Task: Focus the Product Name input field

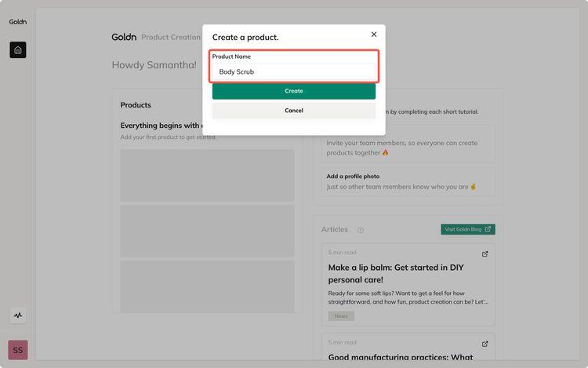Action: click(x=294, y=71)
